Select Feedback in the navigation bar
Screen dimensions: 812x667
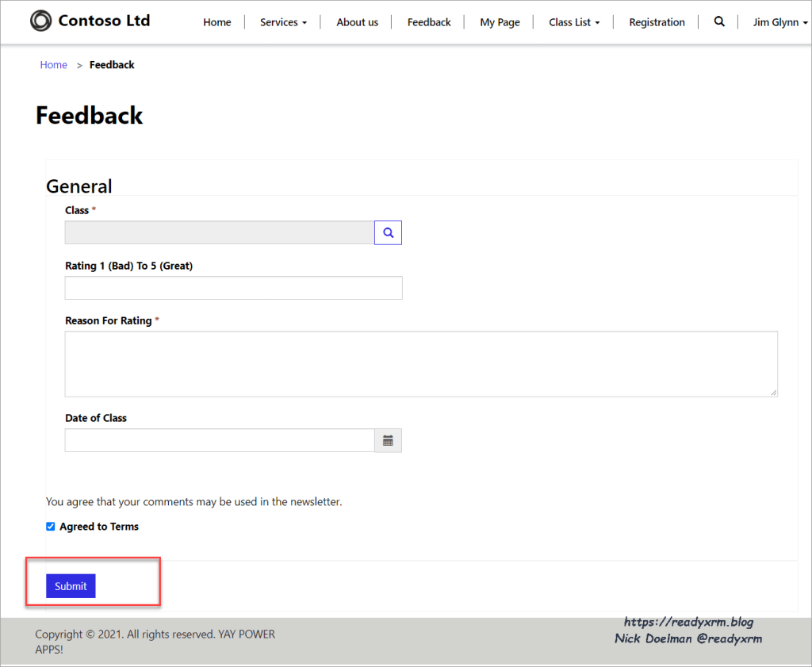tap(429, 22)
